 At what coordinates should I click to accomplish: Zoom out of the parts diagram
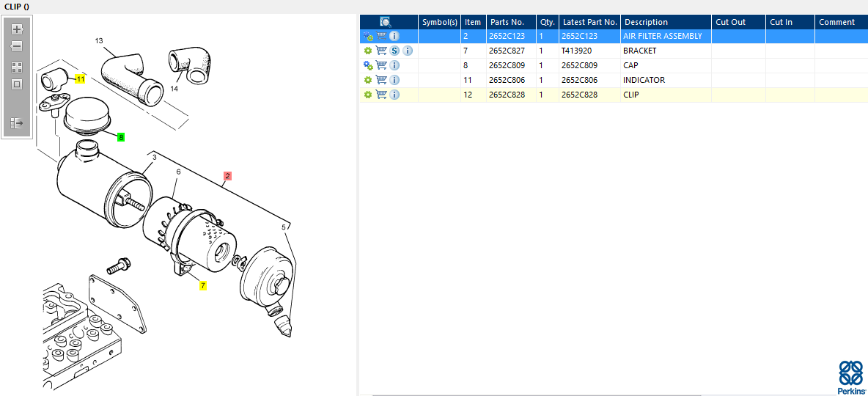click(17, 46)
